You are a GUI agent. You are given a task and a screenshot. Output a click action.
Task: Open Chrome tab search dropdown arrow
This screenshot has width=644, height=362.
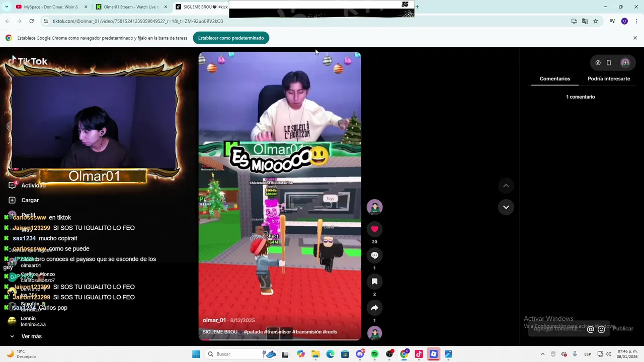[8, 7]
